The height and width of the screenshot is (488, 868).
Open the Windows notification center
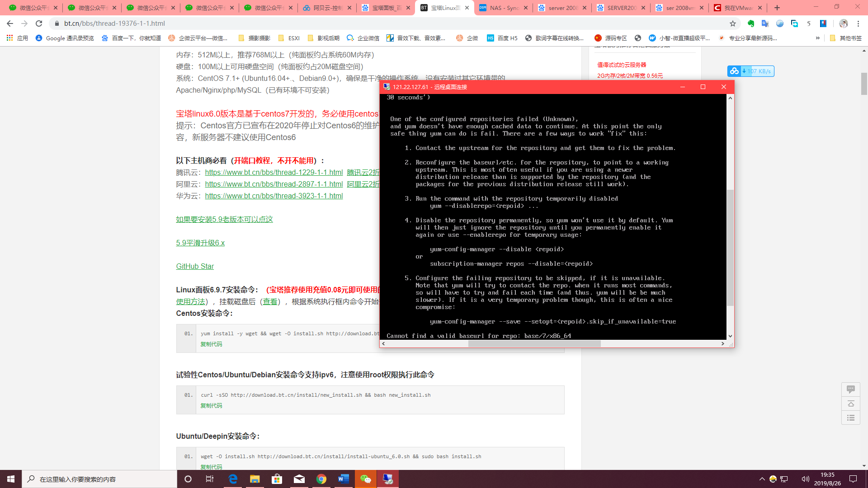point(853,479)
